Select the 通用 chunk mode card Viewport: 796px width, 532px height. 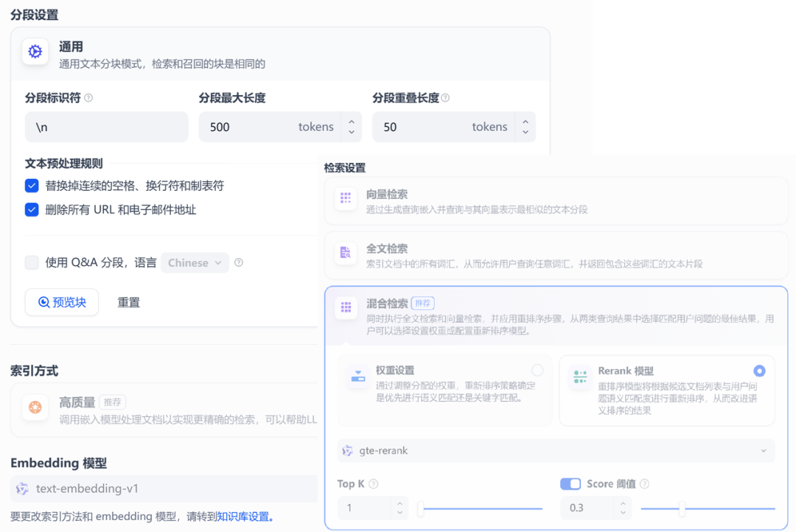tap(280, 54)
